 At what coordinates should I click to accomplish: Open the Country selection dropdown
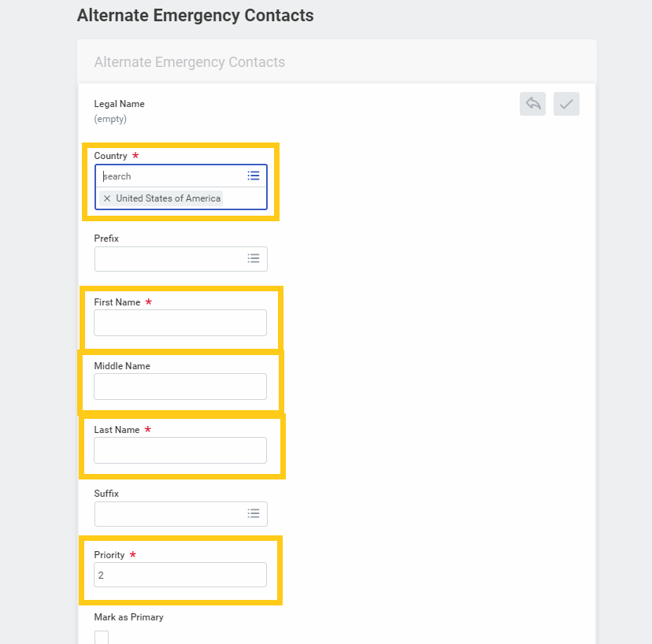[253, 175]
